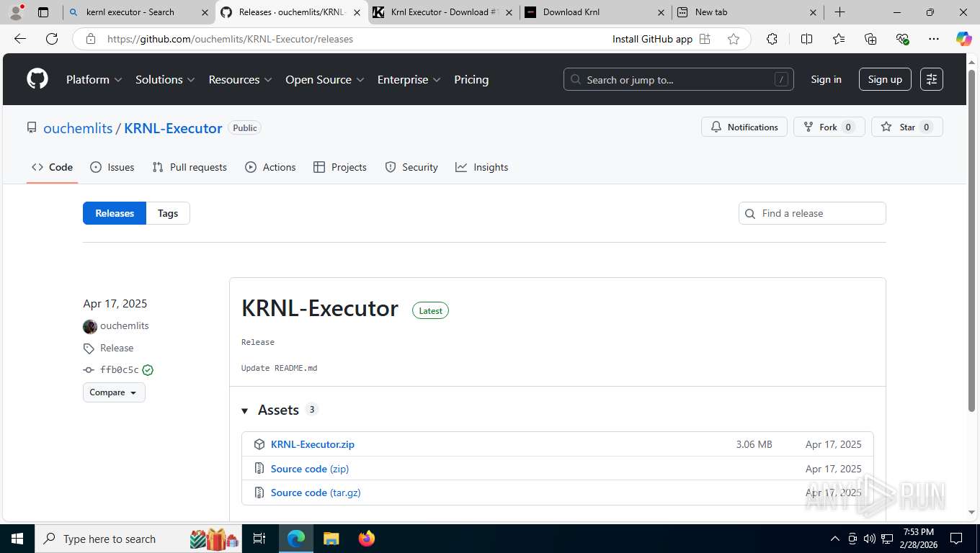This screenshot has width=980, height=553.
Task: Open Browser essentials heart icon
Action: tap(902, 39)
